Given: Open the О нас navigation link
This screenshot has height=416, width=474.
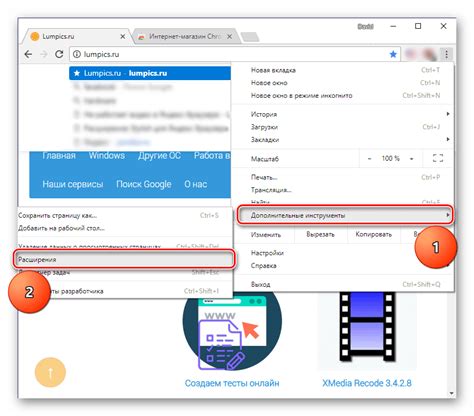Looking at the screenshot, I should [196, 184].
